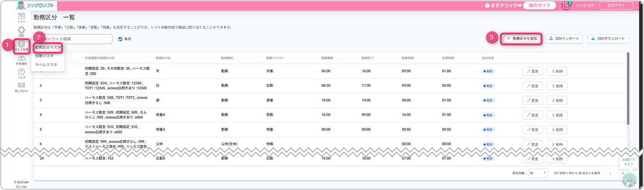Go to the next page of results

click(623, 173)
